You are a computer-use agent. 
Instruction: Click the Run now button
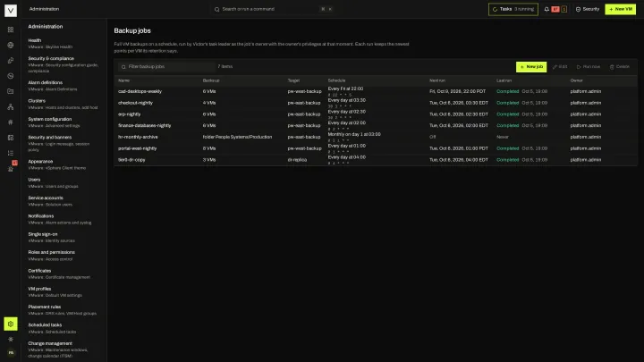(x=589, y=67)
